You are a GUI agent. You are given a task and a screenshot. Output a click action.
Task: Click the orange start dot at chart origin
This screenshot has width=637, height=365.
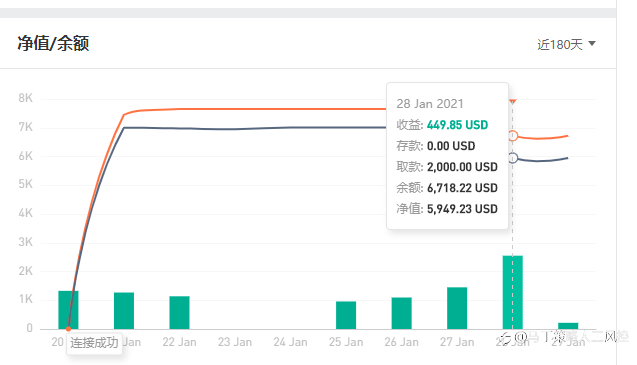click(68, 328)
